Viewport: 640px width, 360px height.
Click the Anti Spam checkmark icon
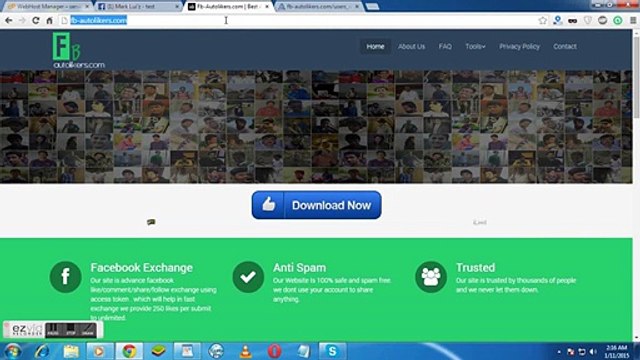(248, 277)
